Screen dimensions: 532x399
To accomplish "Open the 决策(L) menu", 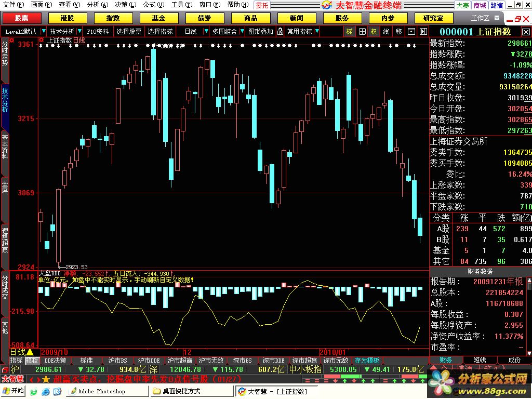I will [x=126, y=5].
